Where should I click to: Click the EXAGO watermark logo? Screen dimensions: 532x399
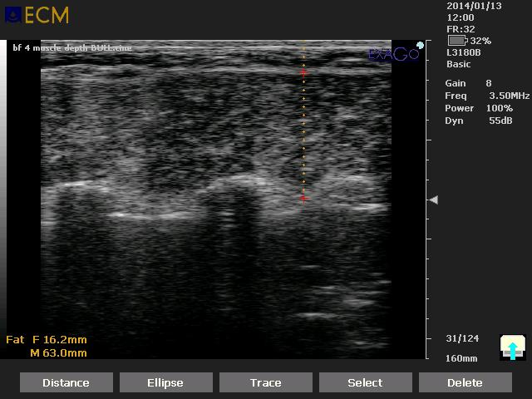pyautogui.click(x=392, y=54)
